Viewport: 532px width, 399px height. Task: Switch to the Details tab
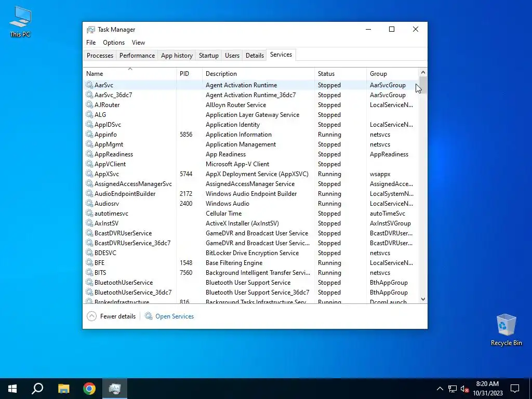pyautogui.click(x=255, y=55)
